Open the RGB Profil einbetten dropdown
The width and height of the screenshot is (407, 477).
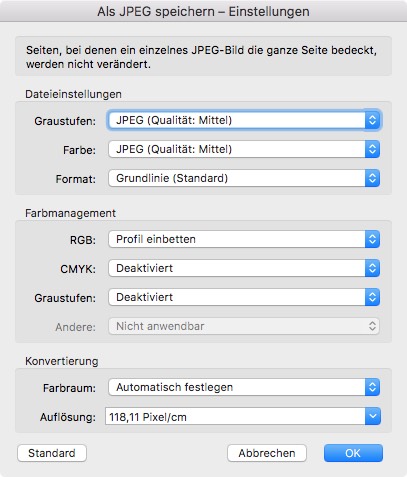244,239
